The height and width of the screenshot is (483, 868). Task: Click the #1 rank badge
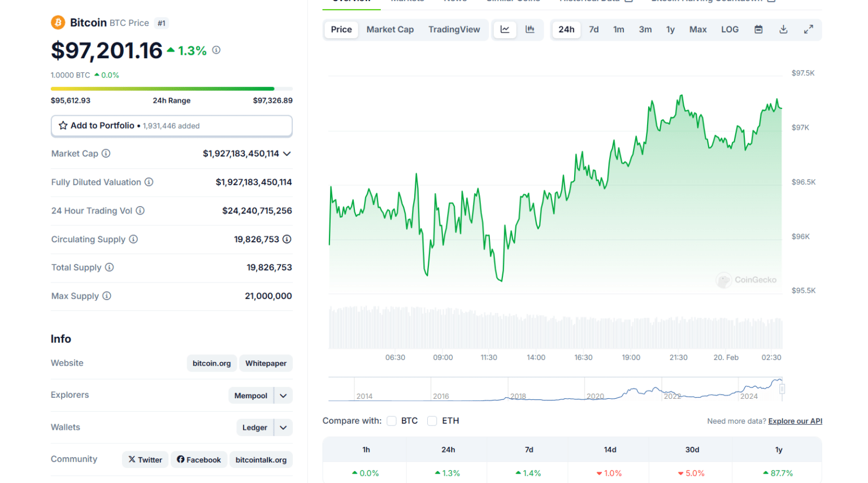click(162, 23)
